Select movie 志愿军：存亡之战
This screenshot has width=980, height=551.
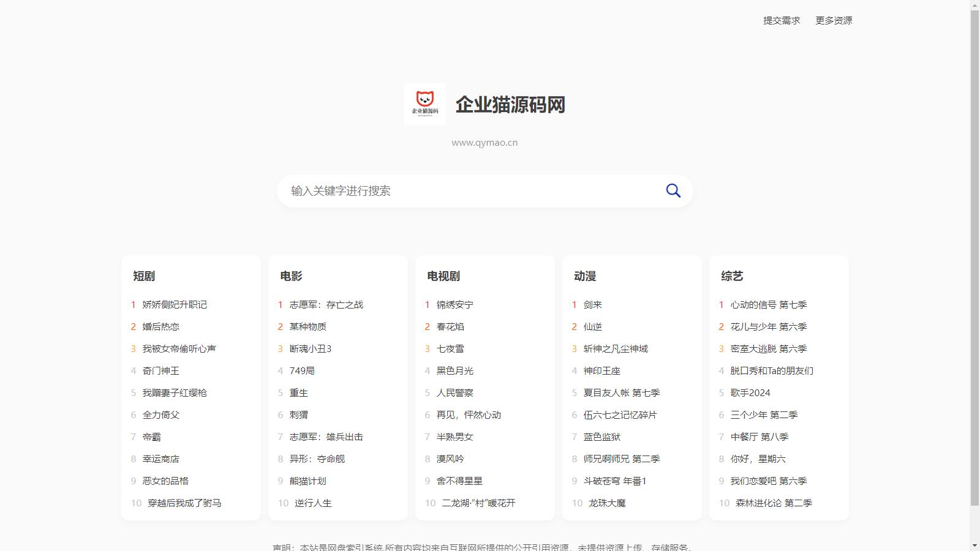pos(326,305)
